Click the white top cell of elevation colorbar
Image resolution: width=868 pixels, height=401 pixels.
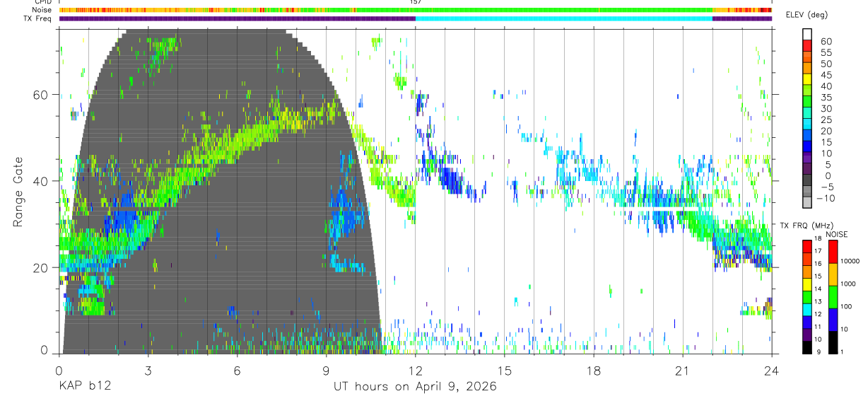click(x=807, y=33)
